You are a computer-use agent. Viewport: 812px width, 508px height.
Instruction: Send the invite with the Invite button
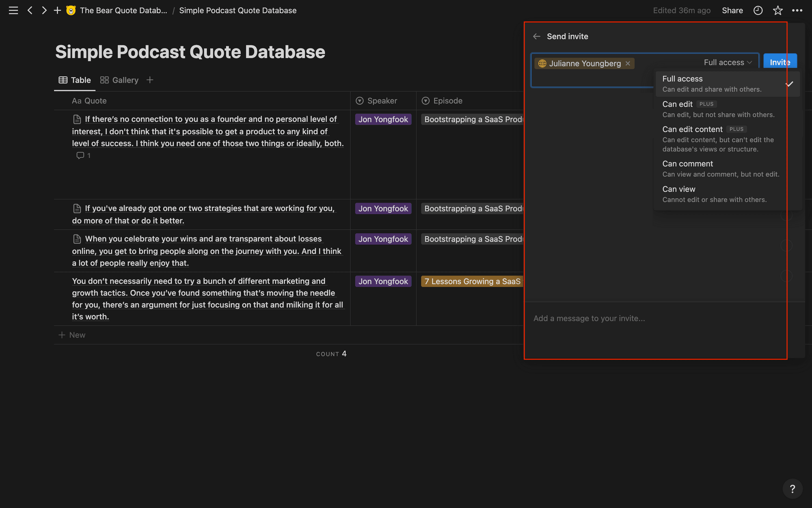tap(780, 61)
